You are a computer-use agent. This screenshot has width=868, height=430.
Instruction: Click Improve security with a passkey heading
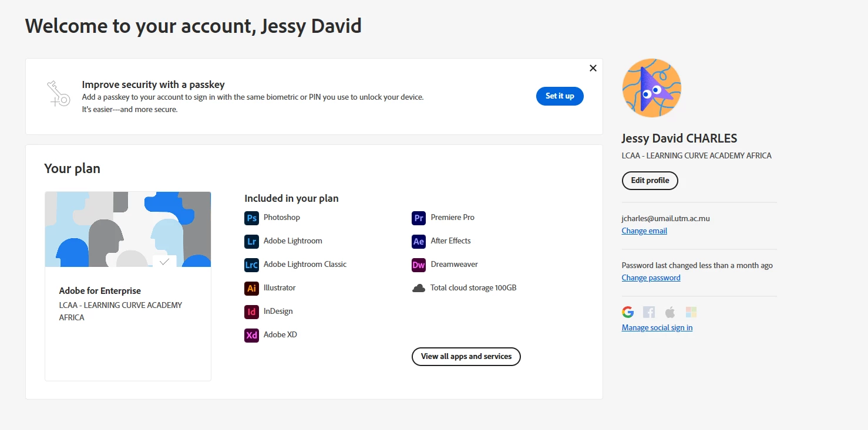(153, 84)
